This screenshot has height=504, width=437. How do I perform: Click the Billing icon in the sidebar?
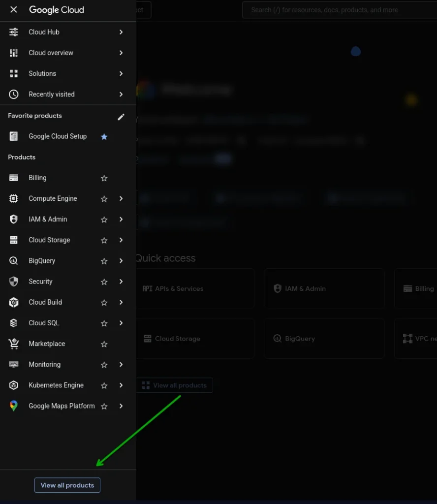click(14, 178)
